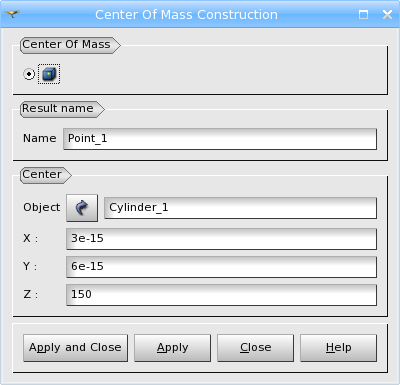Select the Center Of Mass radio button
The height and width of the screenshot is (385, 400).
[29, 74]
